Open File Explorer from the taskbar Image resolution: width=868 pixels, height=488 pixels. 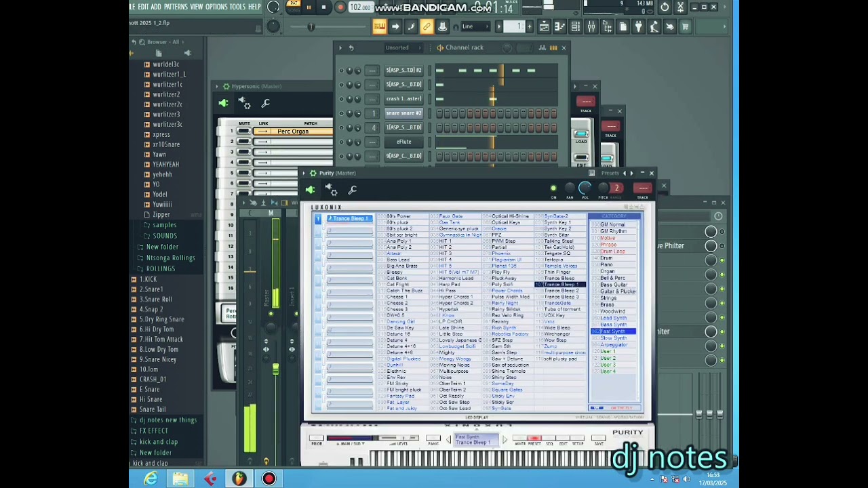click(x=180, y=479)
